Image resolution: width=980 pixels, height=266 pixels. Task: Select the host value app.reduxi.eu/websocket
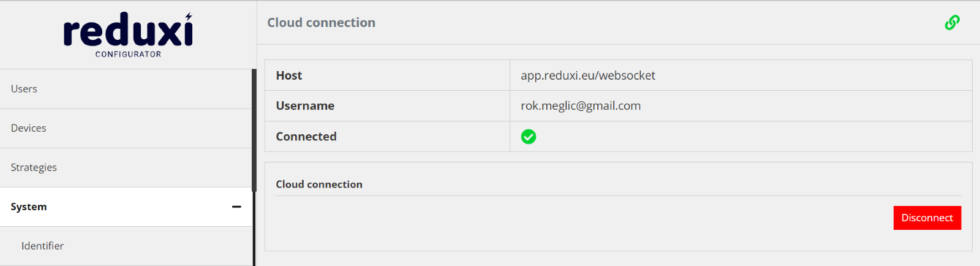(x=588, y=75)
